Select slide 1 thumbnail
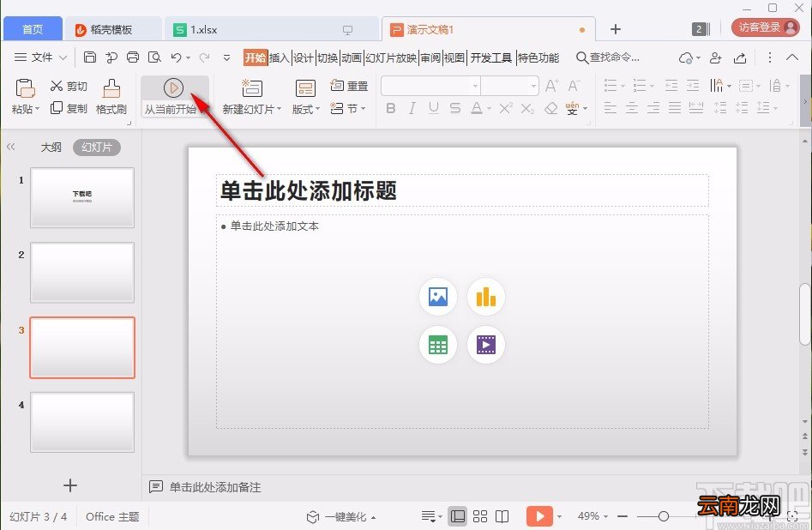 tap(82, 197)
